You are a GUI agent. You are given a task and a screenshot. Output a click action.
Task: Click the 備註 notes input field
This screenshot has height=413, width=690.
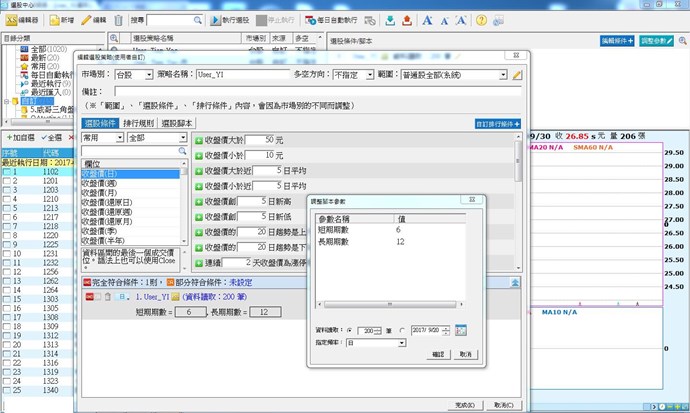click(x=300, y=90)
